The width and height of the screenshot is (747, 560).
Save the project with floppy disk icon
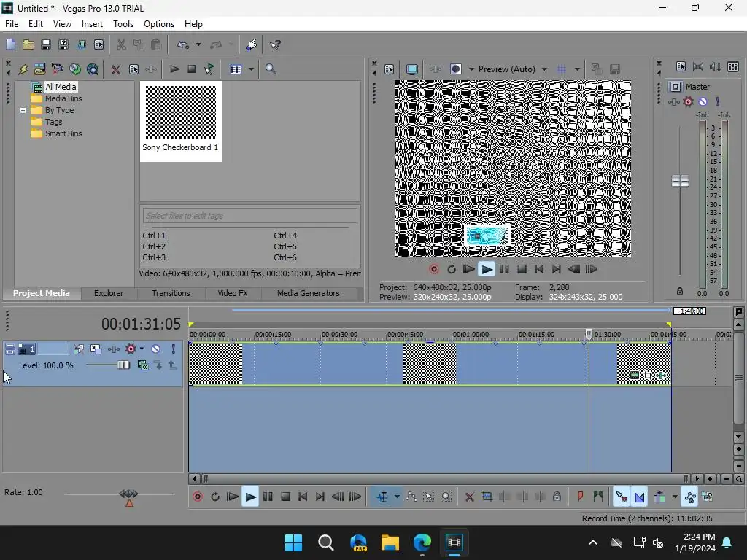(46, 44)
